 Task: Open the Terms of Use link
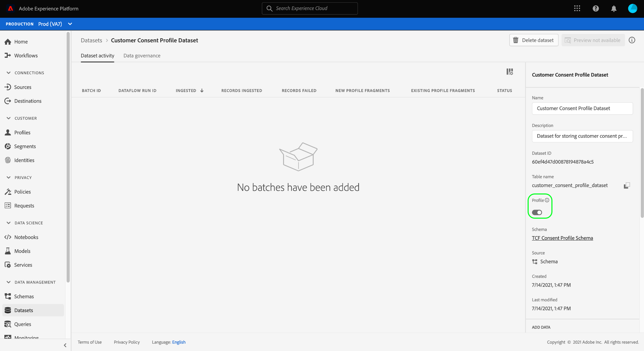coord(90,342)
